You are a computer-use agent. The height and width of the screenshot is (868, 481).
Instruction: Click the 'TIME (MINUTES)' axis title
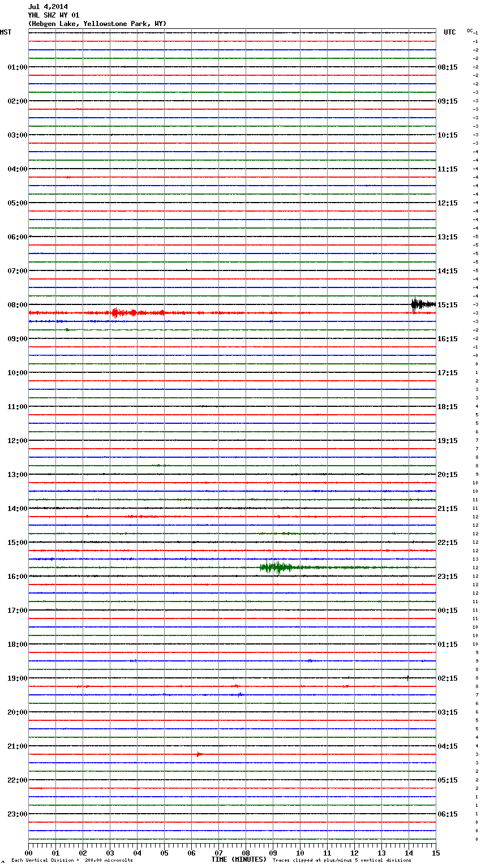click(238, 860)
